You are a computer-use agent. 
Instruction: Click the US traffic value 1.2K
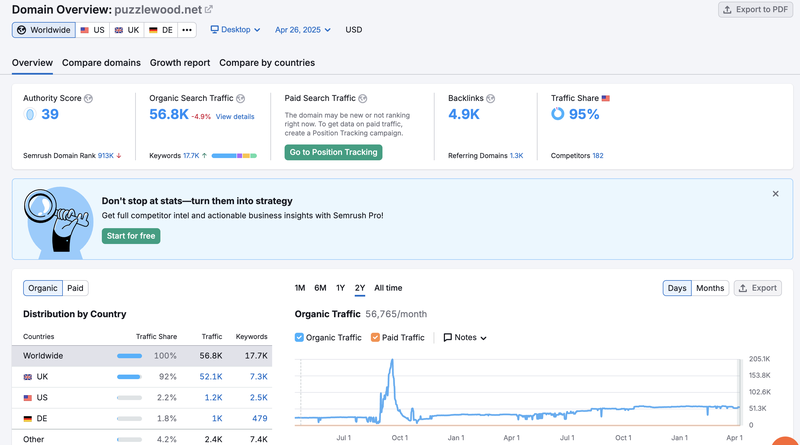coord(213,398)
